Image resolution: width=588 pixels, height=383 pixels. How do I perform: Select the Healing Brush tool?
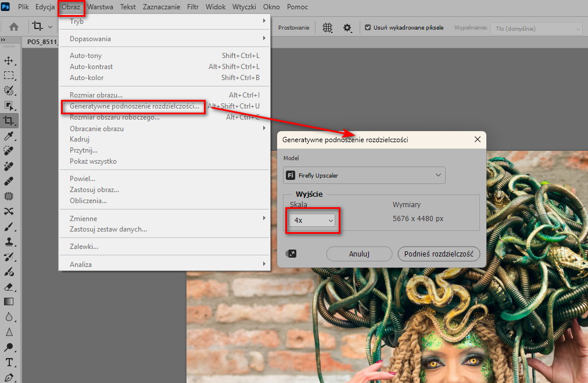click(9, 181)
